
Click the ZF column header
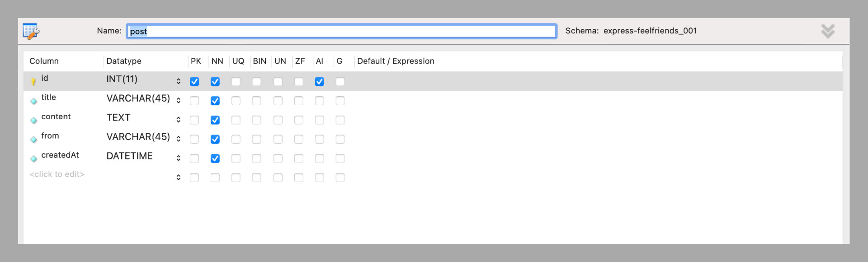pos(300,61)
